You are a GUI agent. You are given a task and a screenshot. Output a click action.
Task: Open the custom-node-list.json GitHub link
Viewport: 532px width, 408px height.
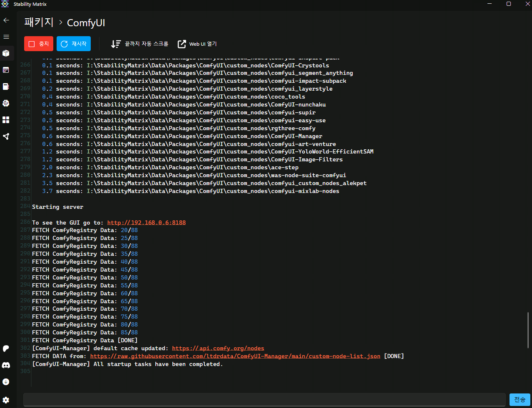235,356
